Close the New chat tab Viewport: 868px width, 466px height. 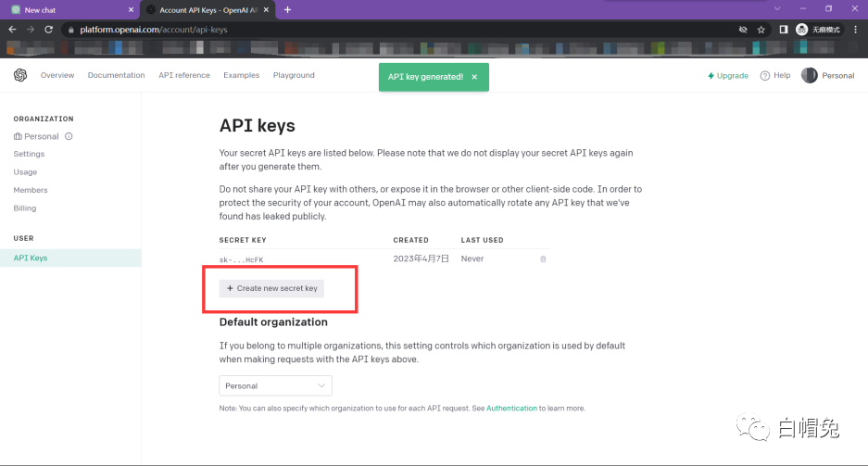pos(131,10)
